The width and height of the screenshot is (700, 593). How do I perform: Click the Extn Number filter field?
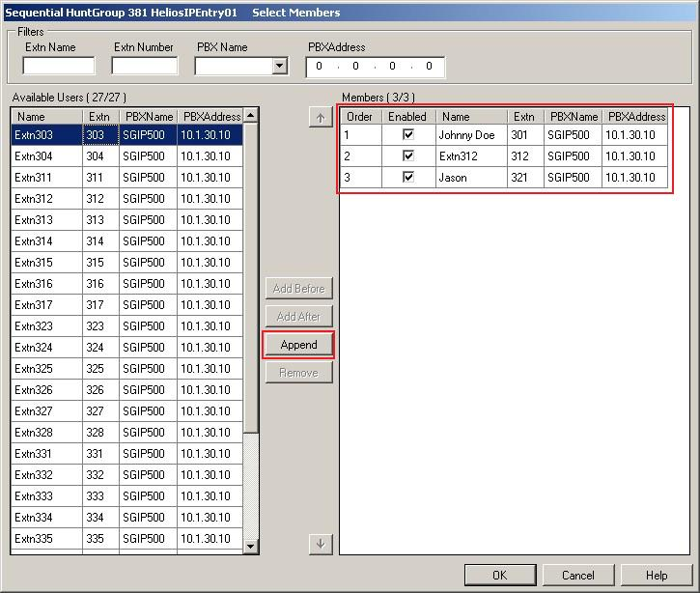point(145,67)
